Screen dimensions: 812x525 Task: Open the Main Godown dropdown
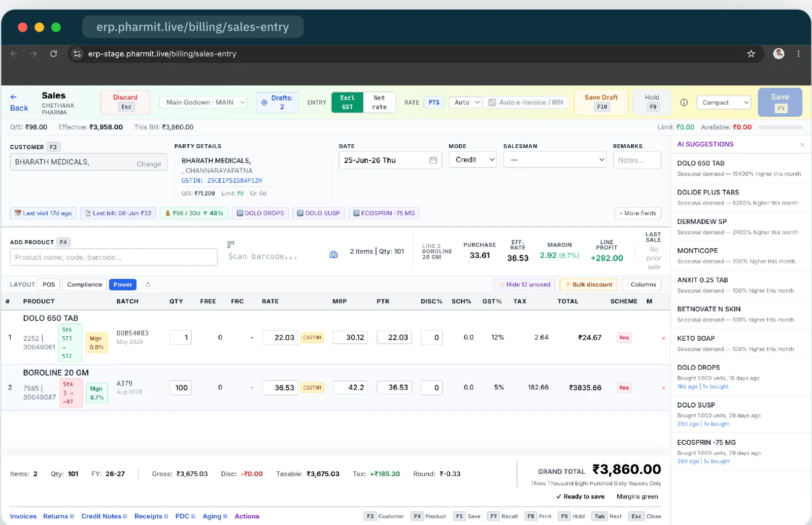click(203, 102)
